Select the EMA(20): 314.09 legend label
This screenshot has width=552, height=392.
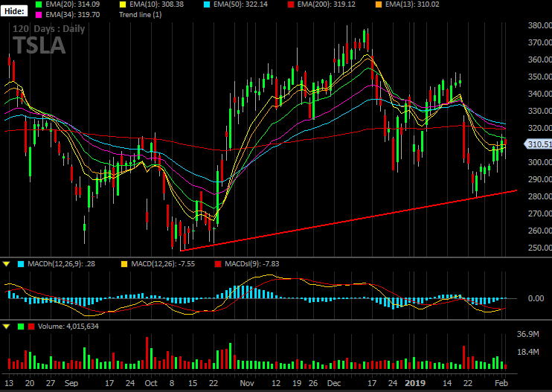click(72, 4)
